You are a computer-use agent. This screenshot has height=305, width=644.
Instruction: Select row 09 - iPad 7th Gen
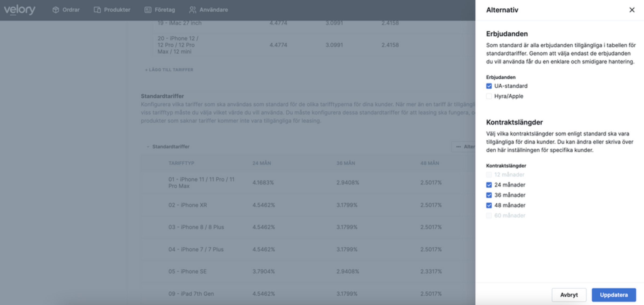click(308, 294)
